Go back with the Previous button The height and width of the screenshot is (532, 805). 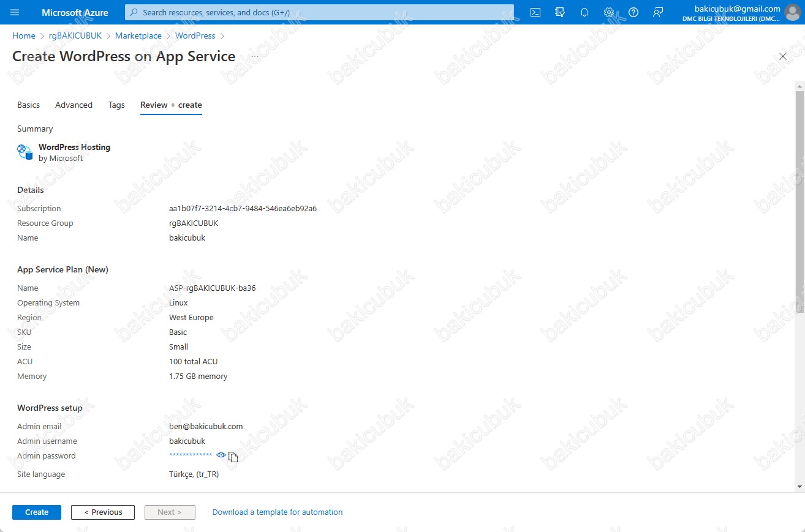pyautogui.click(x=103, y=512)
